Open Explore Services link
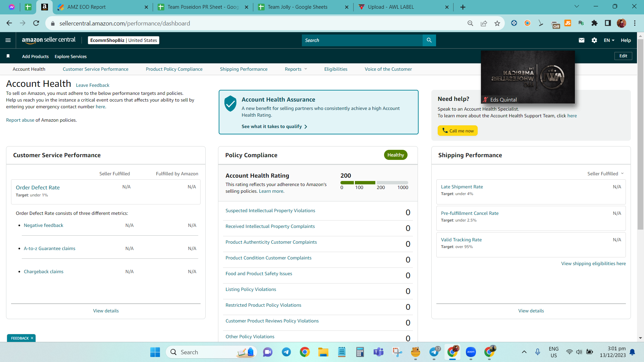Image resolution: width=644 pixels, height=362 pixels. [70, 56]
